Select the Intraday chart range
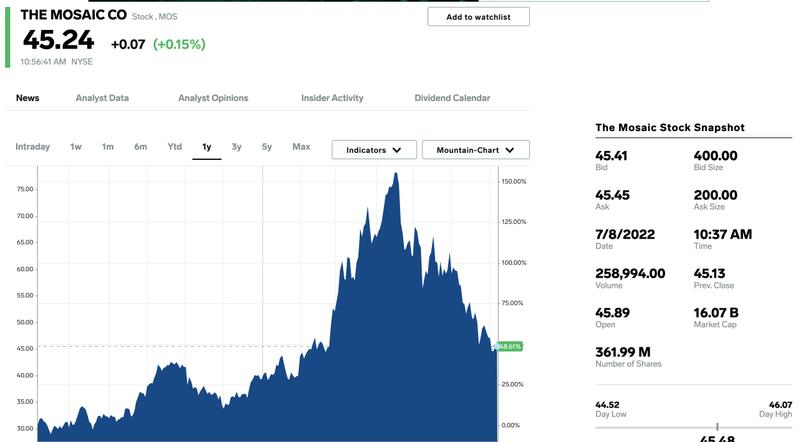 pos(33,147)
